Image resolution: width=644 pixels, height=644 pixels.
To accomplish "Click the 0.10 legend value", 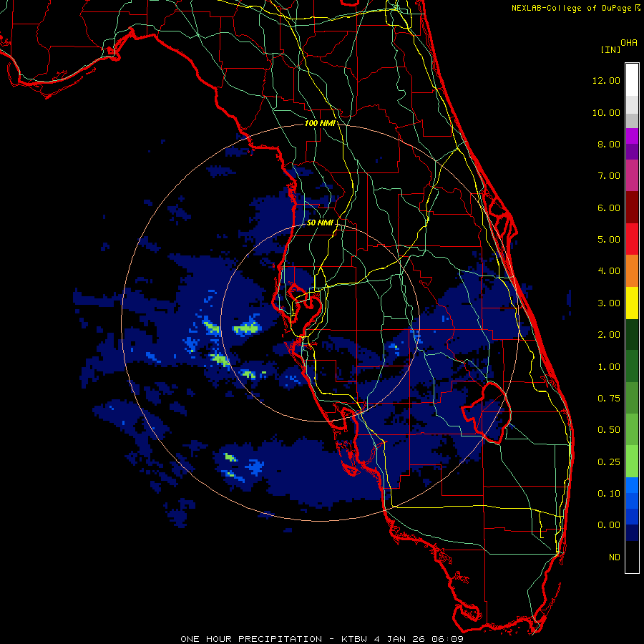I will pos(609,494).
